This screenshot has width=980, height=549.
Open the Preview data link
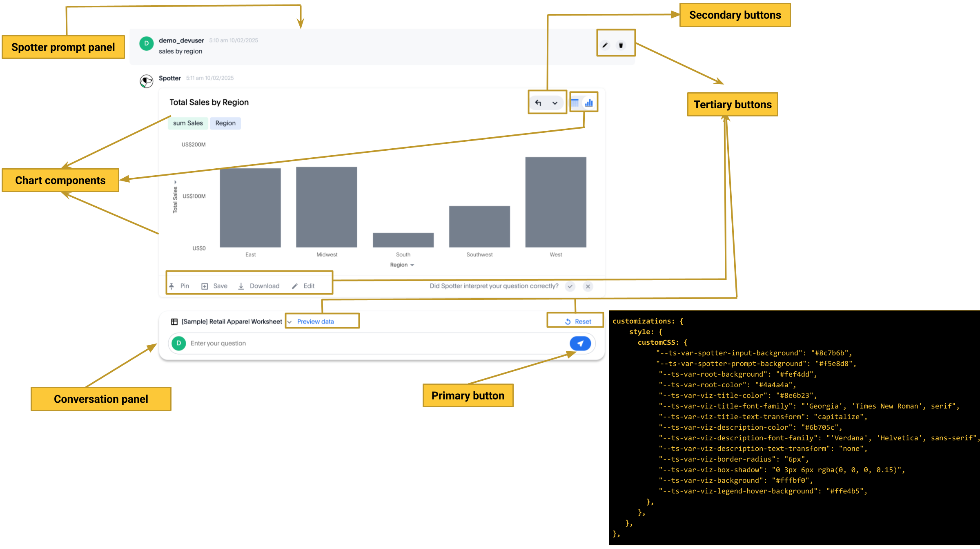(315, 322)
